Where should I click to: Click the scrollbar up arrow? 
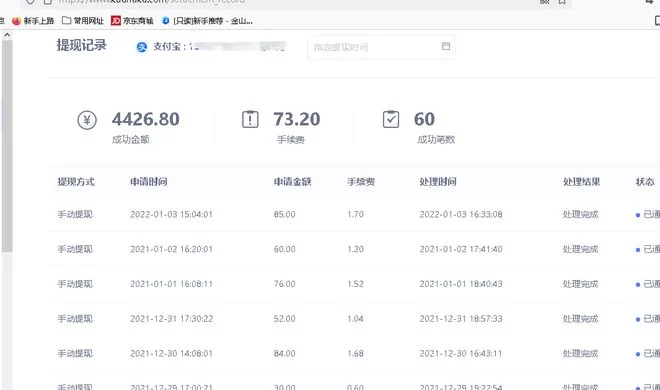tap(7, 35)
